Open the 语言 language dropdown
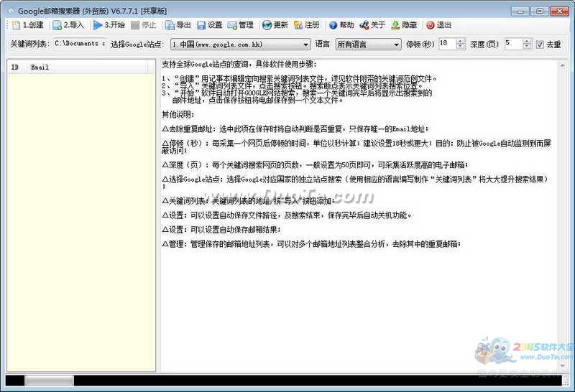This screenshot has height=392, width=575. tap(369, 45)
